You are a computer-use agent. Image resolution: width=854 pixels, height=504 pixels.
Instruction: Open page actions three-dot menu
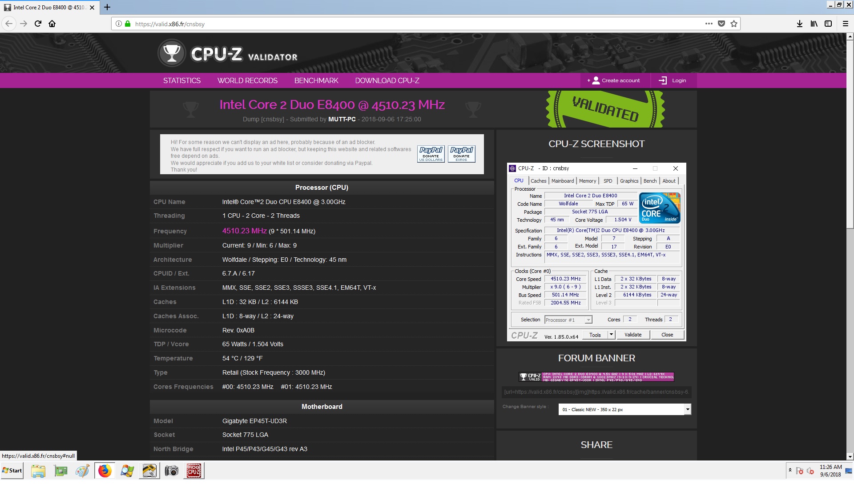(x=709, y=24)
